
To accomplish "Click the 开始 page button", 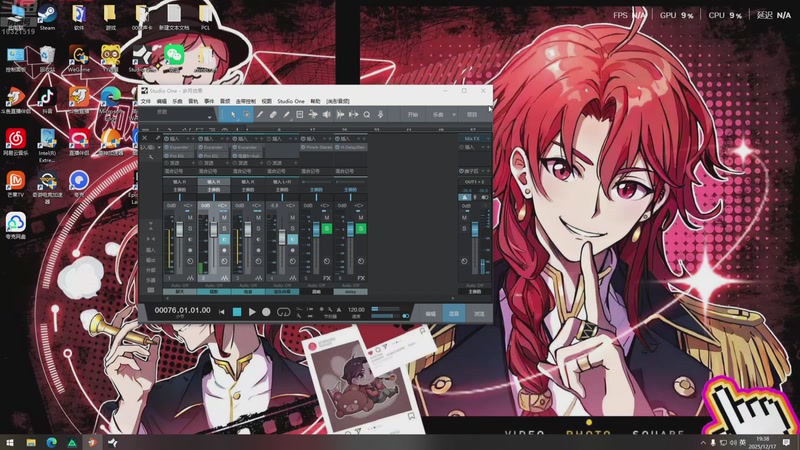I will (x=413, y=115).
